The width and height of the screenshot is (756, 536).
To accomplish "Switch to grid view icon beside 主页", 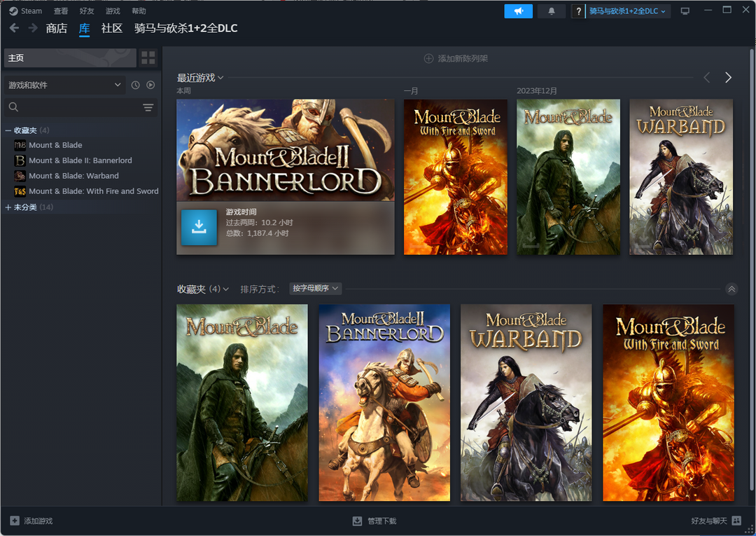I will tap(148, 57).
